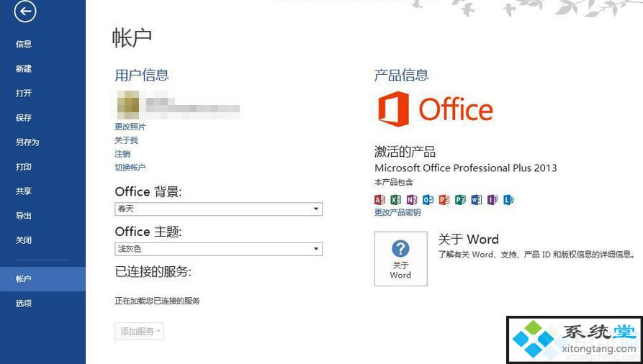The width and height of the screenshot is (643, 364).
Task: Open the Office 背景 dropdown showing 春天
Action: click(x=219, y=209)
